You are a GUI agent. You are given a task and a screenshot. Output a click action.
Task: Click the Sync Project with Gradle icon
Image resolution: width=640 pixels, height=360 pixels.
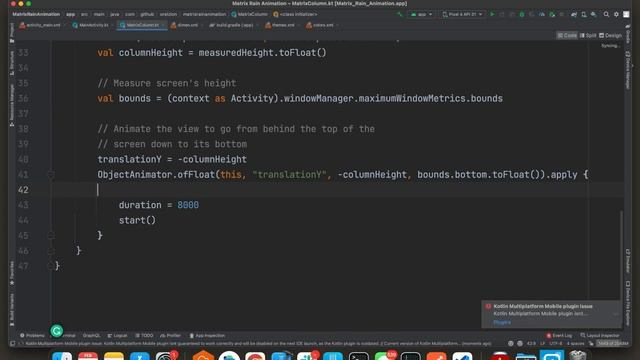(574, 14)
